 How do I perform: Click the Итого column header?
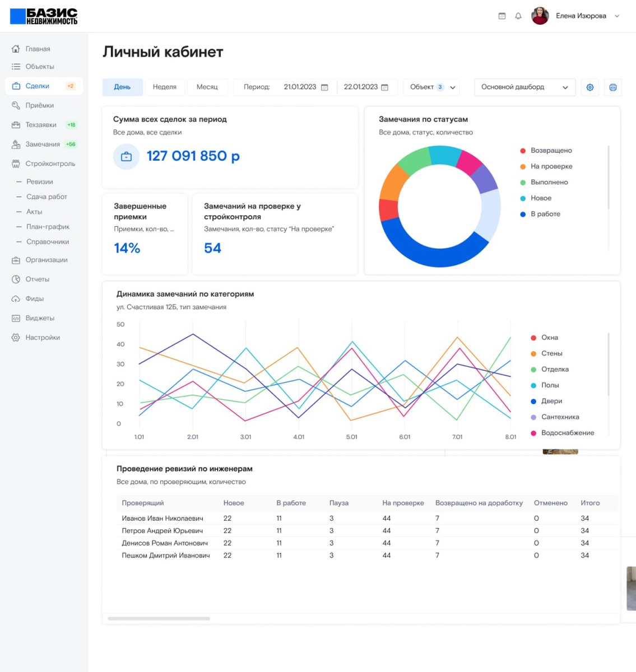click(590, 503)
